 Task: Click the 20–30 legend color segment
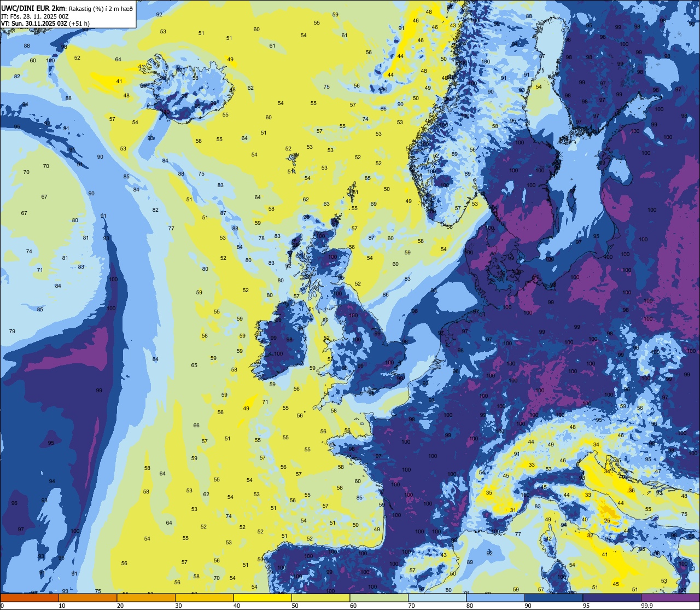pos(146,597)
